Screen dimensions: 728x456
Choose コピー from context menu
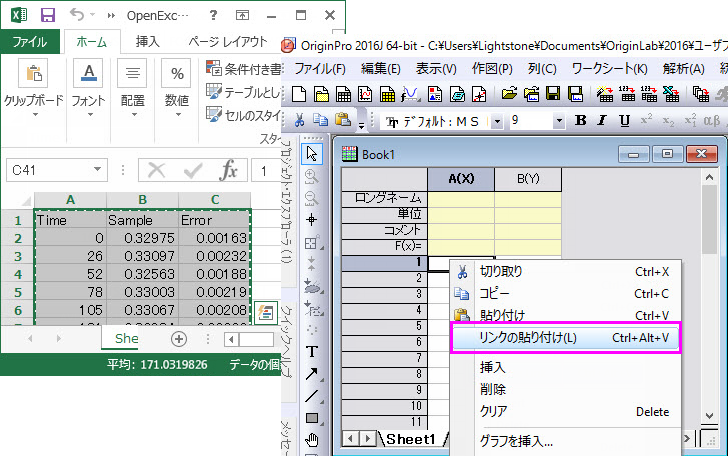(x=565, y=293)
